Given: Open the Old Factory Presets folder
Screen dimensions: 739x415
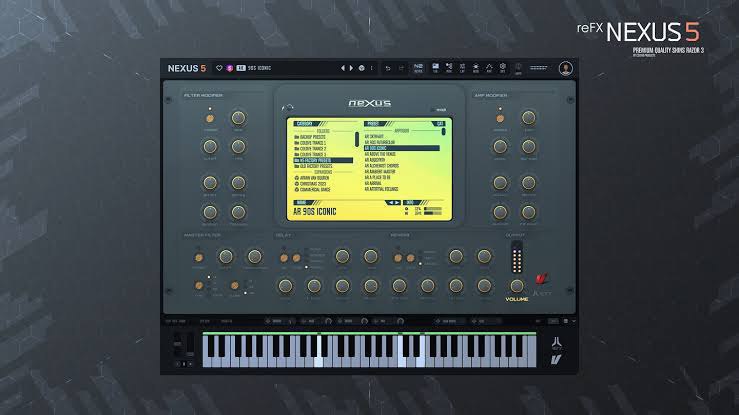Looking at the screenshot, I should click(x=313, y=166).
